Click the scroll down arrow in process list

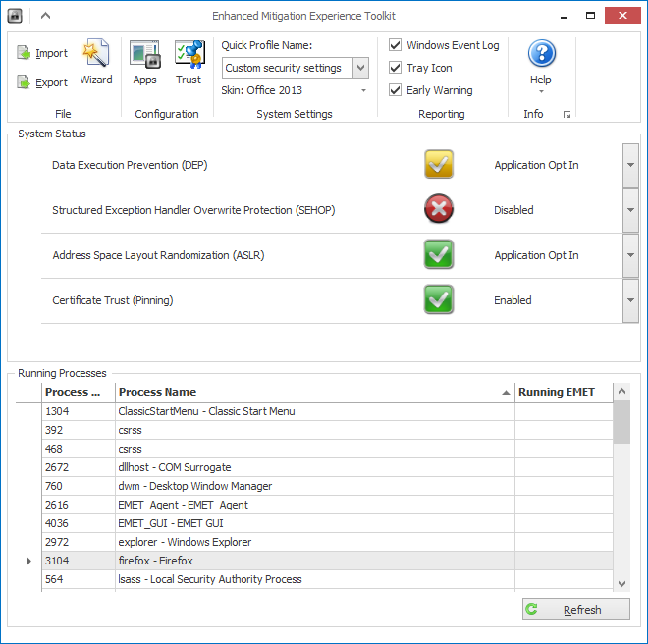click(x=621, y=584)
